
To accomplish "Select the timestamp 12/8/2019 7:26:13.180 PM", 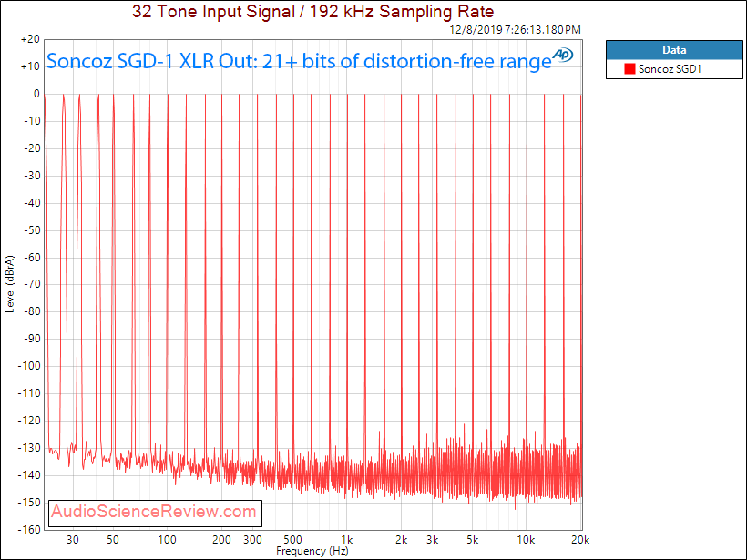I will coord(515,30).
